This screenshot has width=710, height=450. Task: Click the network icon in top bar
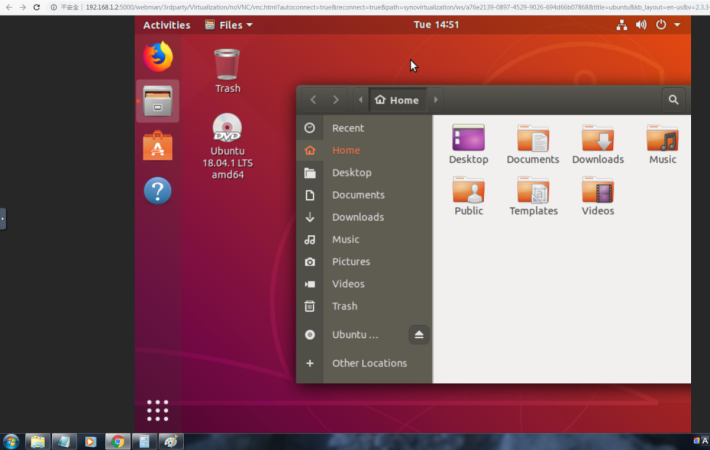pyautogui.click(x=622, y=25)
